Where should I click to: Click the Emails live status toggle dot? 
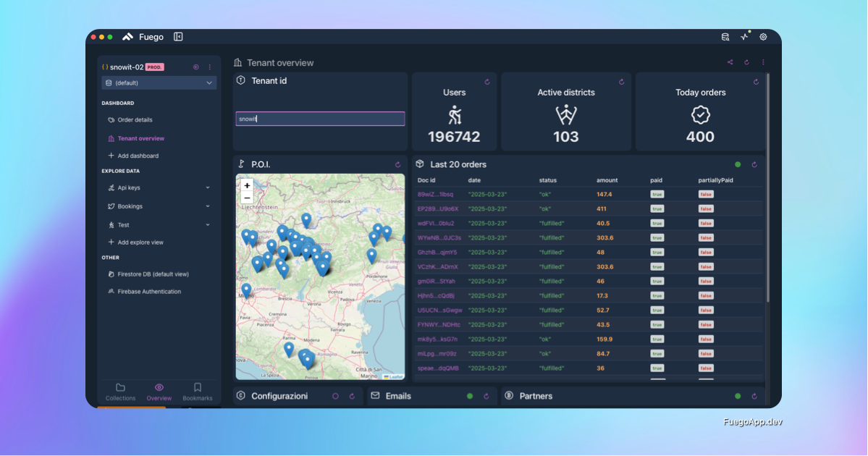tap(470, 396)
